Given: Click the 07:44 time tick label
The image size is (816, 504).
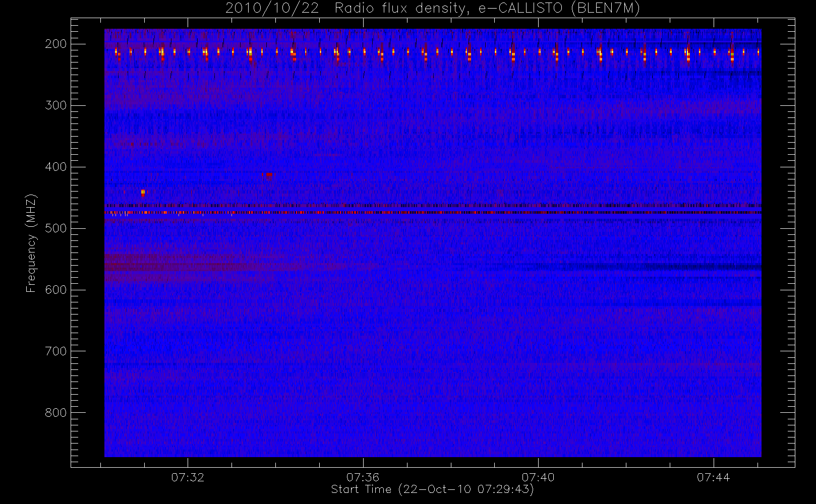Looking at the screenshot, I should [713, 477].
